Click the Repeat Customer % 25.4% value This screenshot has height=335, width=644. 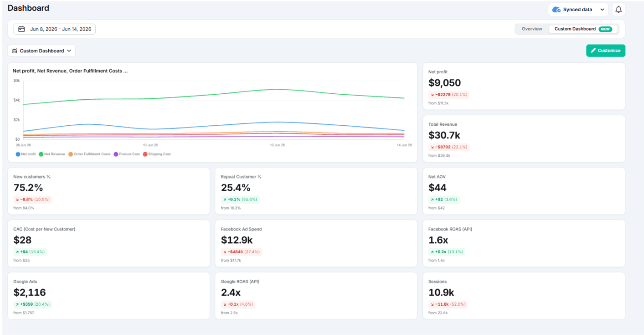[235, 188]
